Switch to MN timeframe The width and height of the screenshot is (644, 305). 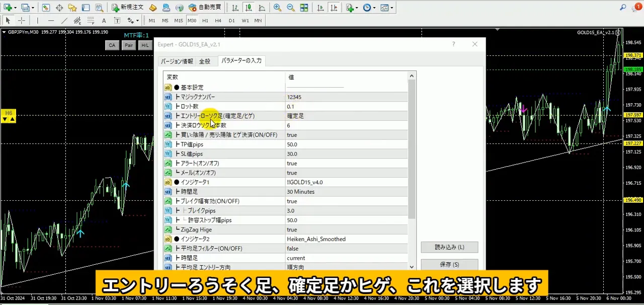coord(258,21)
